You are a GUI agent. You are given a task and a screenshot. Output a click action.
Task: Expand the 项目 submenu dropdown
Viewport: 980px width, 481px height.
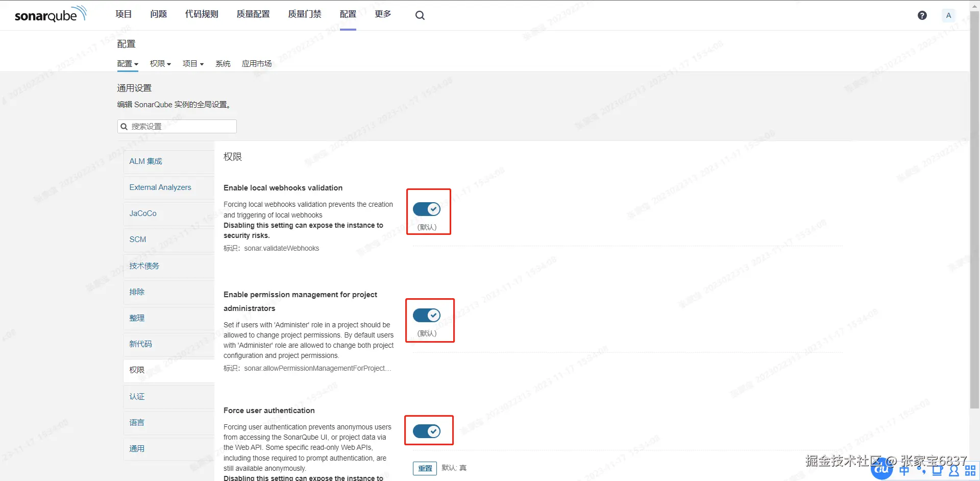(193, 64)
